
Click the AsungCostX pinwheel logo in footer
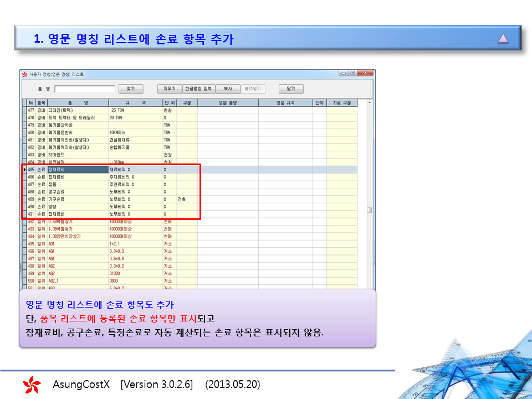[32, 384]
